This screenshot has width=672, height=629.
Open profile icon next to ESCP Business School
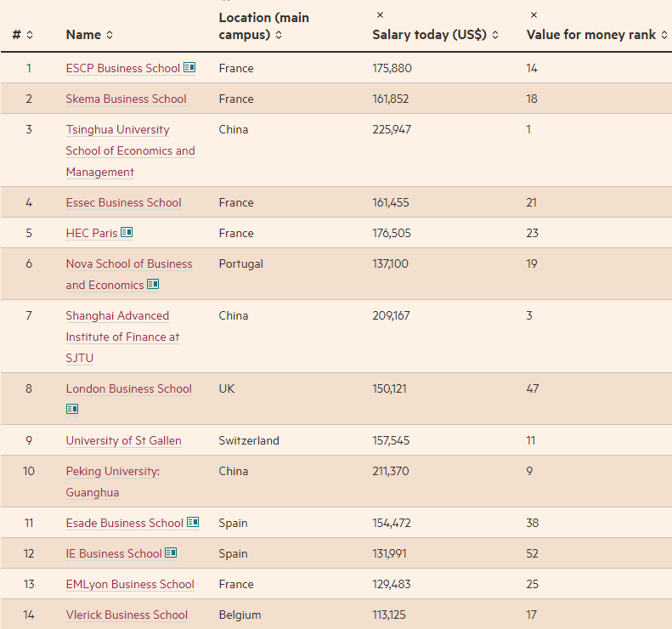[x=189, y=67]
